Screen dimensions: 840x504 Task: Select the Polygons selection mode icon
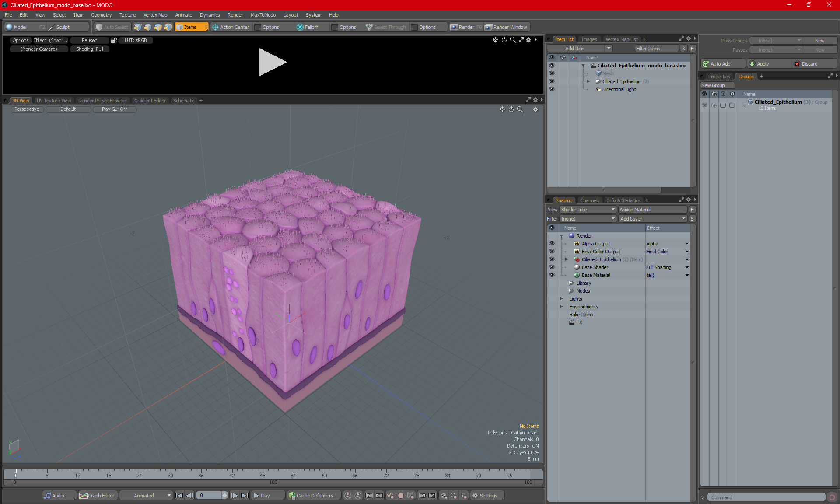point(158,27)
